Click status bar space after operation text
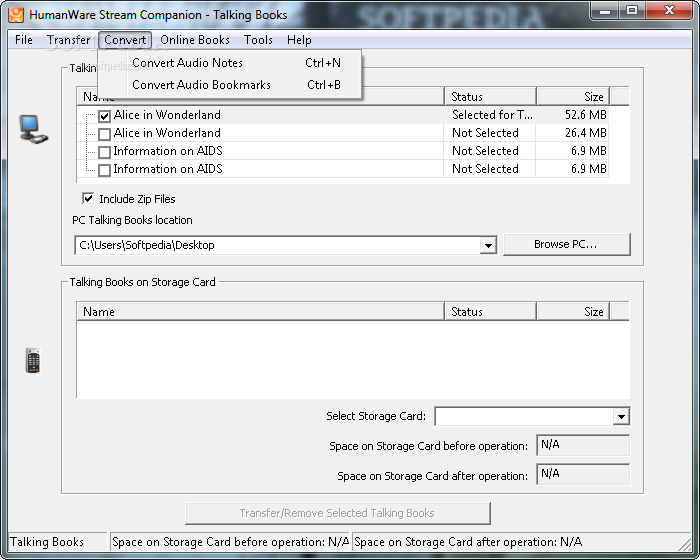Image resolution: width=700 pixels, height=560 pixels. (468, 542)
